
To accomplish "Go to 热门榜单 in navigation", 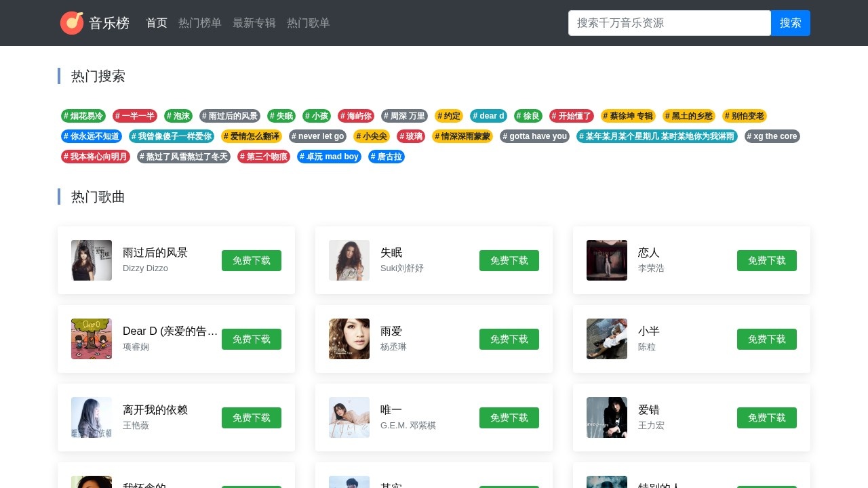I will point(200,23).
